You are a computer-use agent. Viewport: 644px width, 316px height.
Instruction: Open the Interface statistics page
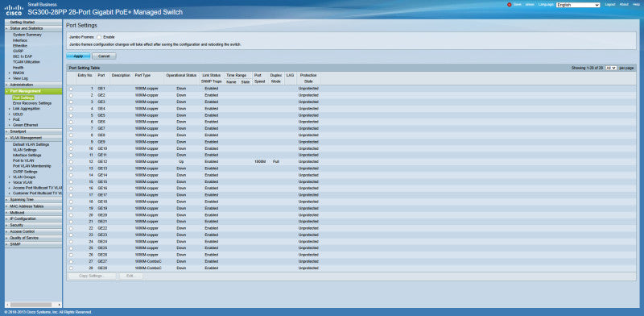click(x=20, y=40)
